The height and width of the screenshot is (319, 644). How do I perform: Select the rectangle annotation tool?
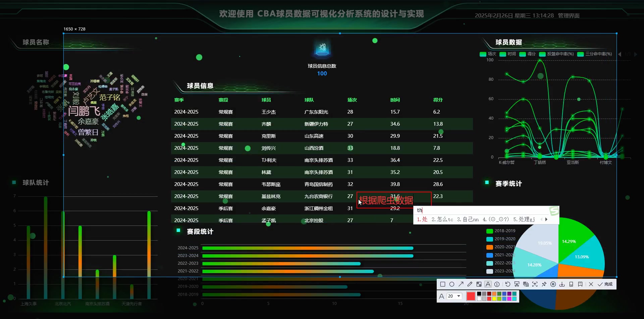[x=443, y=284]
